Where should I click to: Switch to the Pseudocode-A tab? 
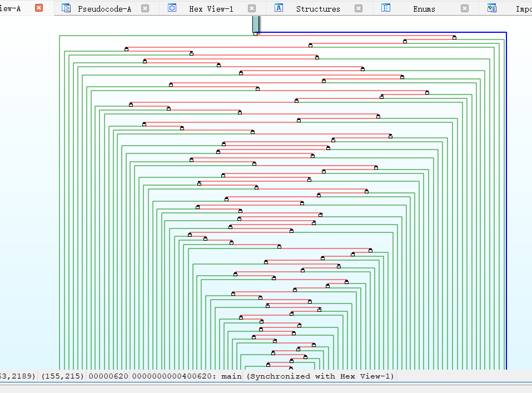pos(105,9)
